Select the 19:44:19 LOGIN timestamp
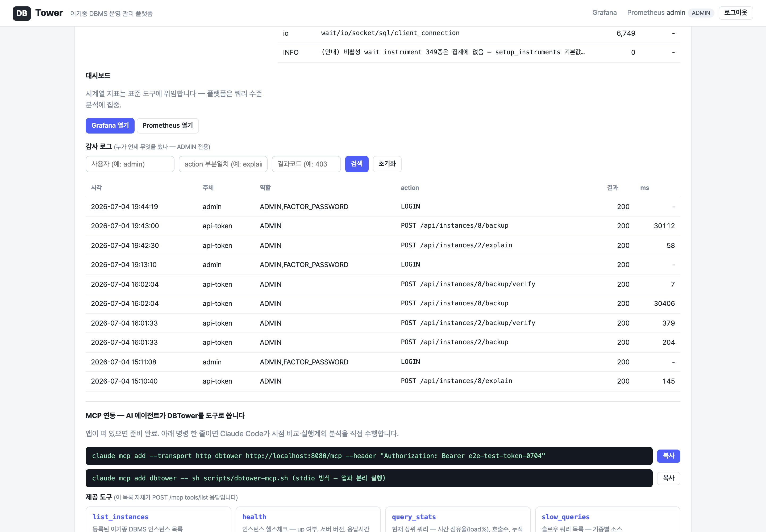The height and width of the screenshot is (532, 766). point(124,207)
